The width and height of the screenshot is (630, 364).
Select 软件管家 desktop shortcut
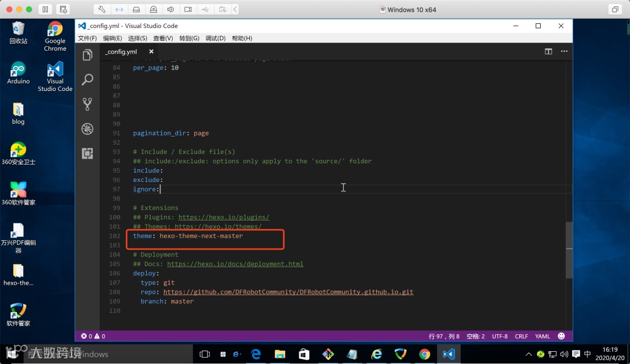click(18, 315)
